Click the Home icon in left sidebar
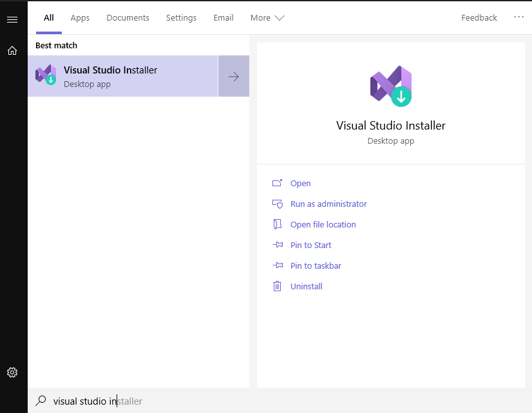 tap(12, 50)
